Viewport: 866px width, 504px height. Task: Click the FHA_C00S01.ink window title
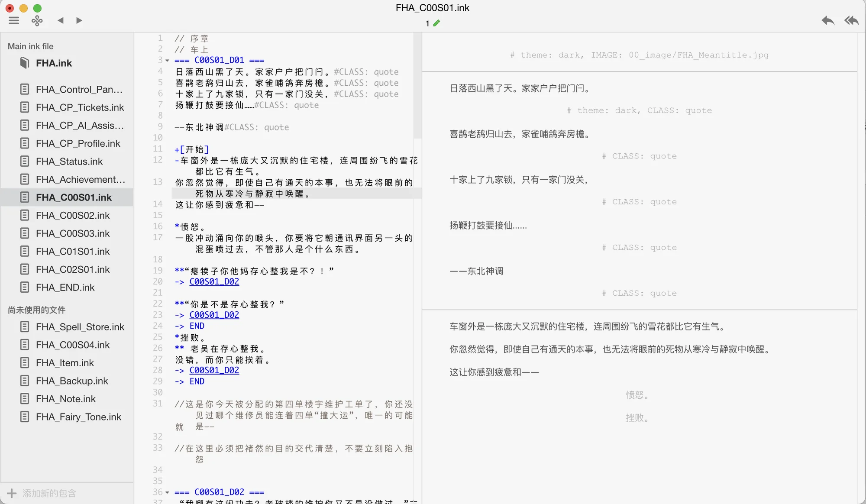point(432,8)
